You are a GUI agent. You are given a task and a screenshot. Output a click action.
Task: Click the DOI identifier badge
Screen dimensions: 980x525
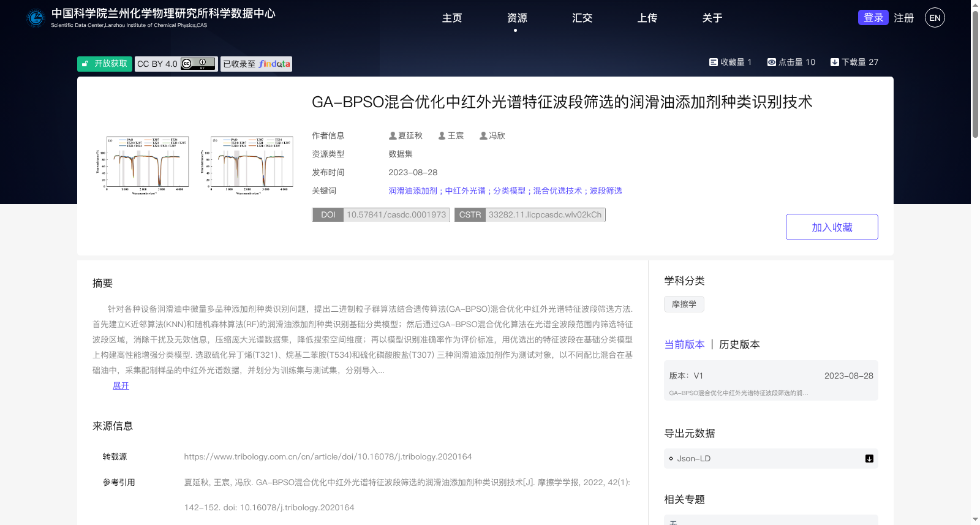tap(381, 214)
